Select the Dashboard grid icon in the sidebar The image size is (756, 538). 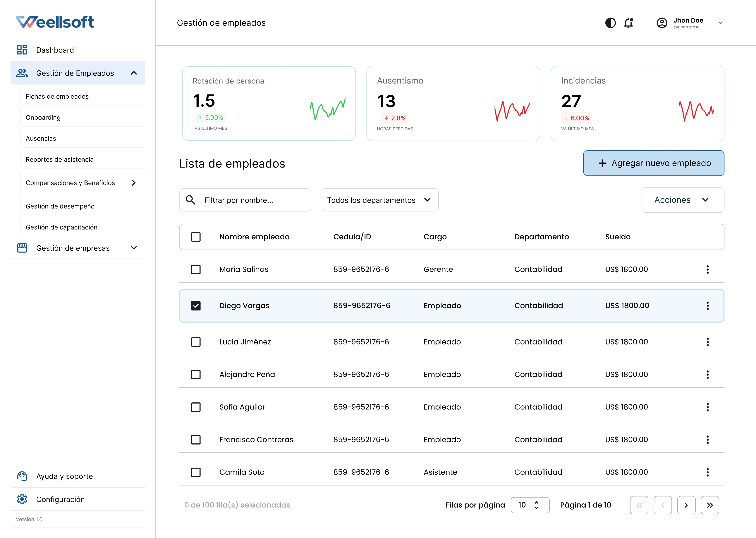22,50
